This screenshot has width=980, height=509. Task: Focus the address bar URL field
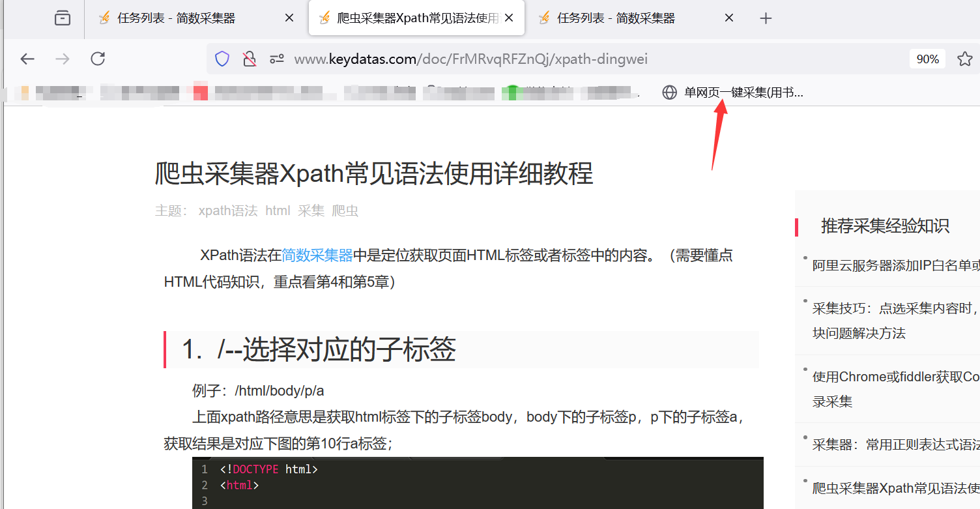tap(470, 59)
